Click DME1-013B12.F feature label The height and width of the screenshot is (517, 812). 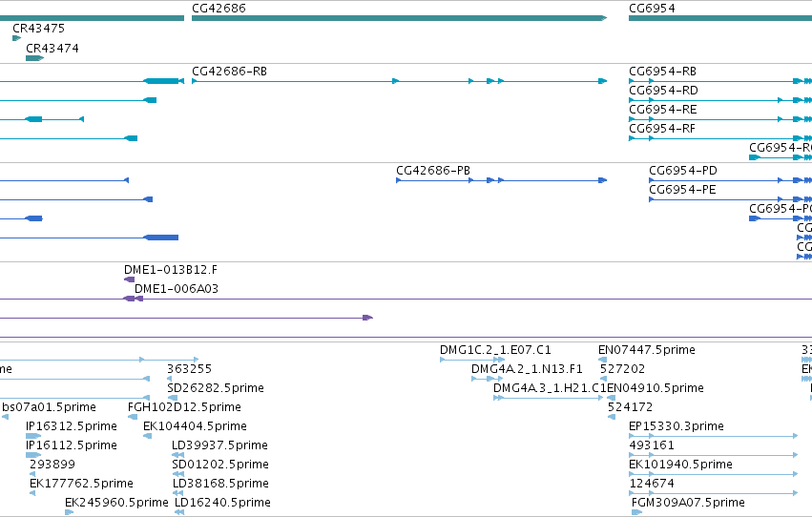coord(171,270)
